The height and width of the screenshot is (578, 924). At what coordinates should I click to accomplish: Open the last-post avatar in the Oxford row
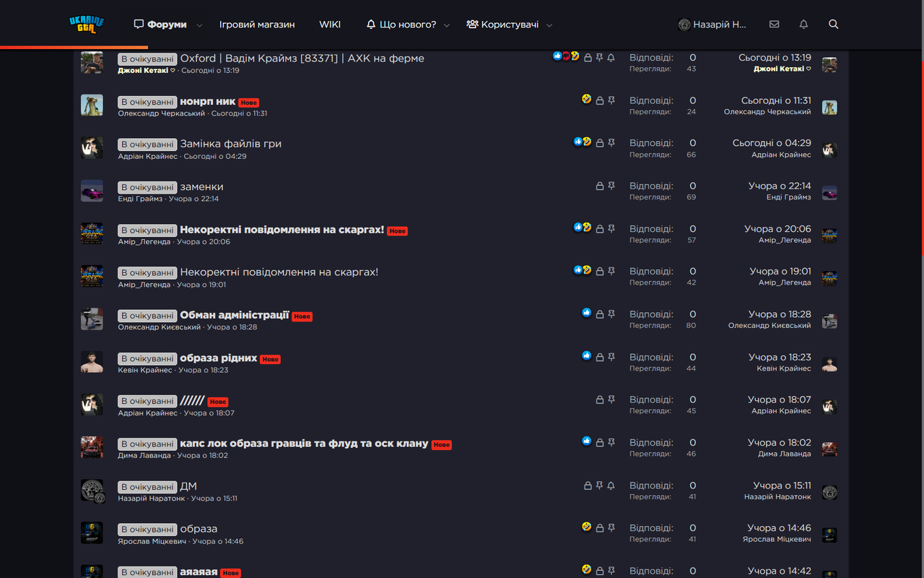[829, 64]
